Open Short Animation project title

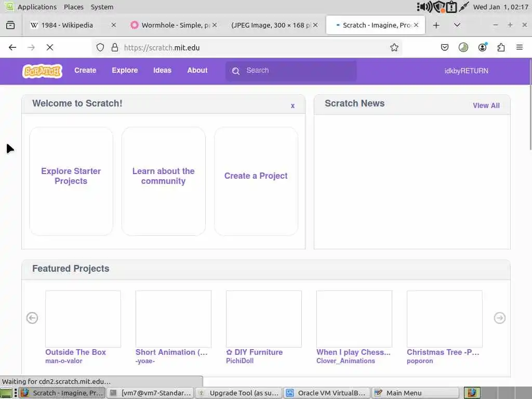click(x=171, y=352)
